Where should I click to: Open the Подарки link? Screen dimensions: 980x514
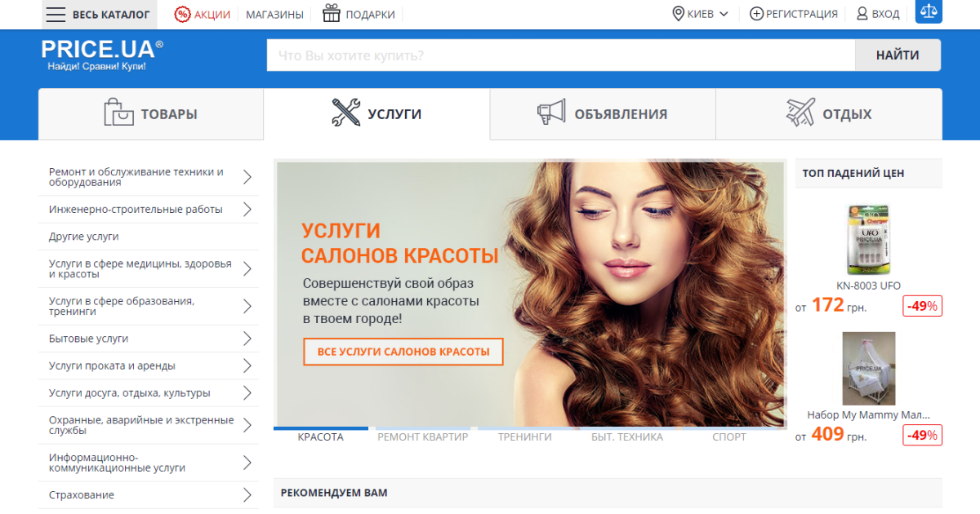coord(370,14)
